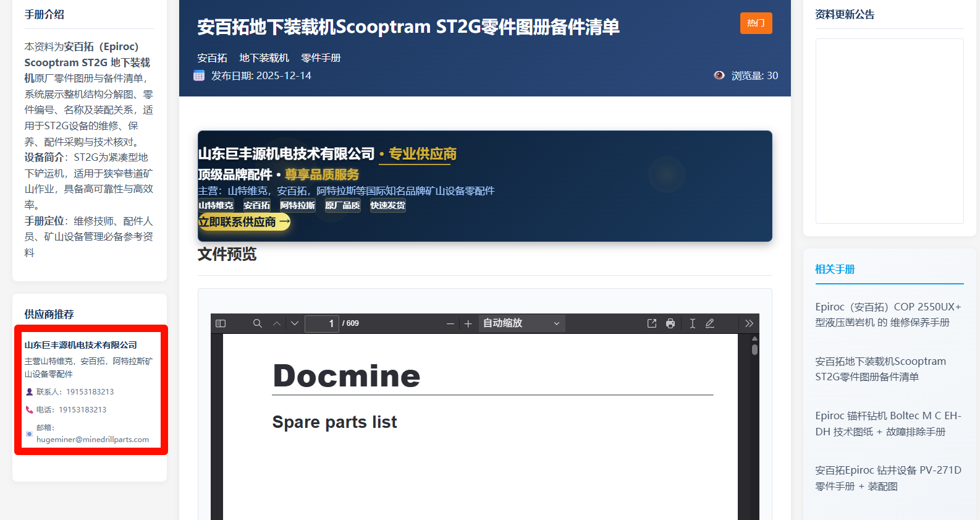Click the 手册介绍 heading

44,15
